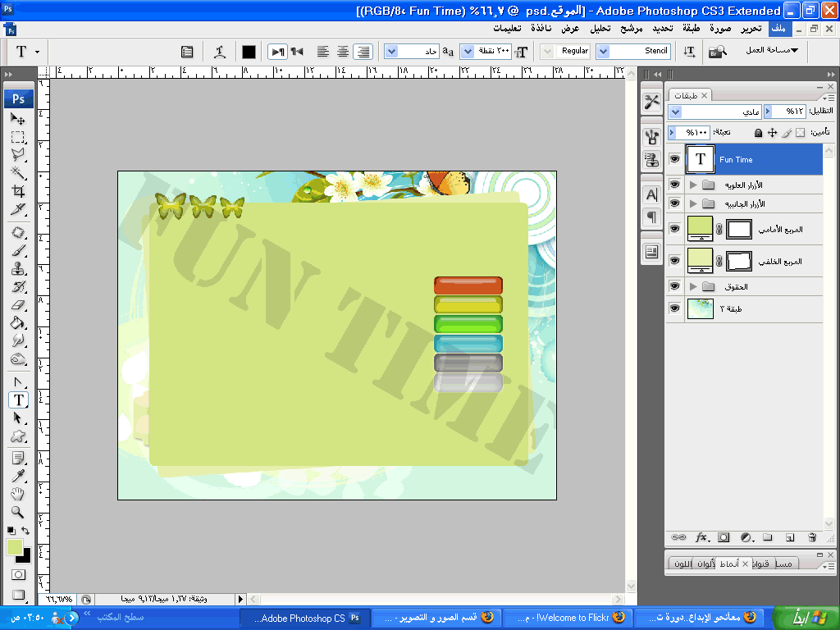The height and width of the screenshot is (630, 840).
Task: Expand the الأزرار العلوية layer group
Action: [x=693, y=185]
